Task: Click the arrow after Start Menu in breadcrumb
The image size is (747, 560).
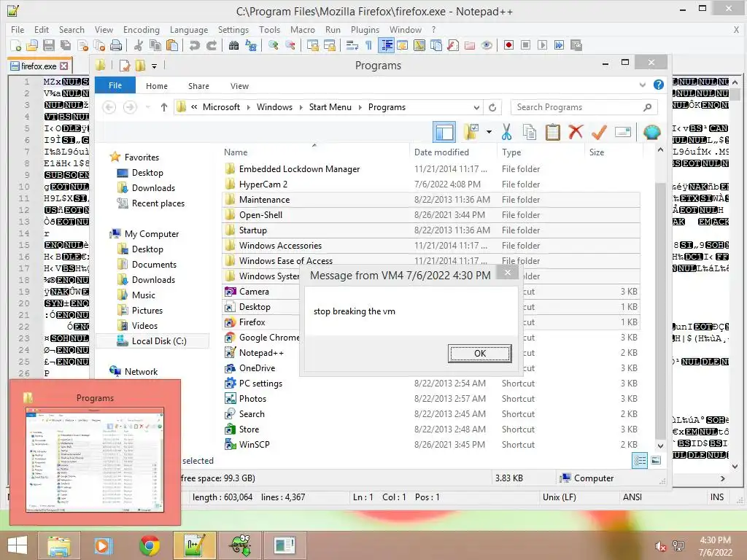Action: [360, 108]
